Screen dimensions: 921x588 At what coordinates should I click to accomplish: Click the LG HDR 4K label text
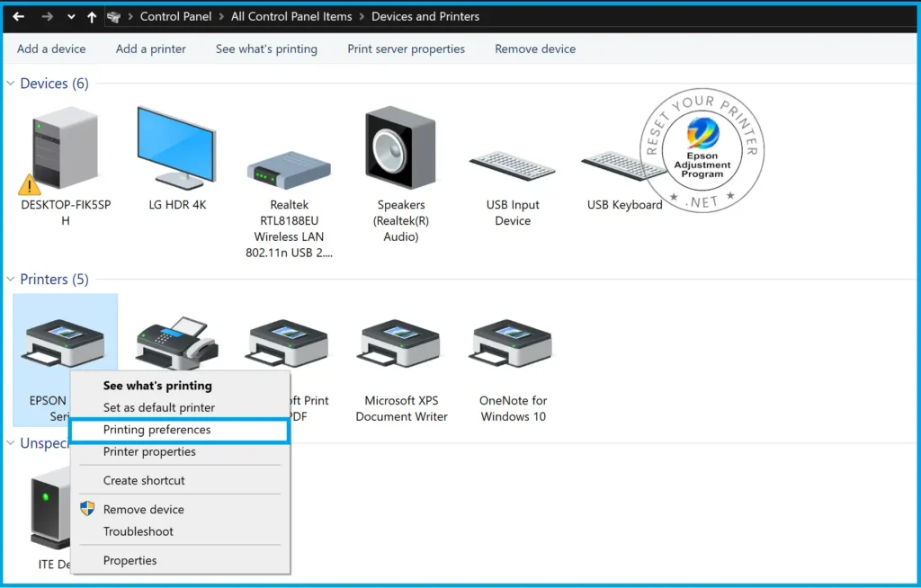point(177,205)
